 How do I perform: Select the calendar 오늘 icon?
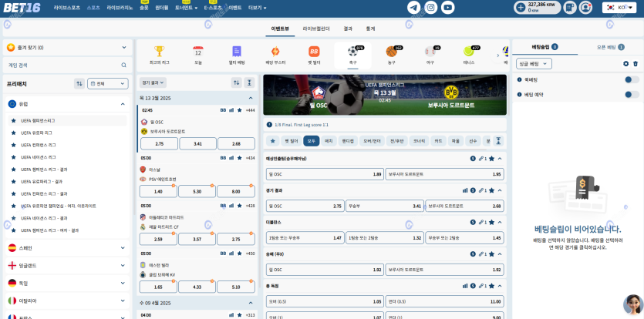tap(198, 52)
